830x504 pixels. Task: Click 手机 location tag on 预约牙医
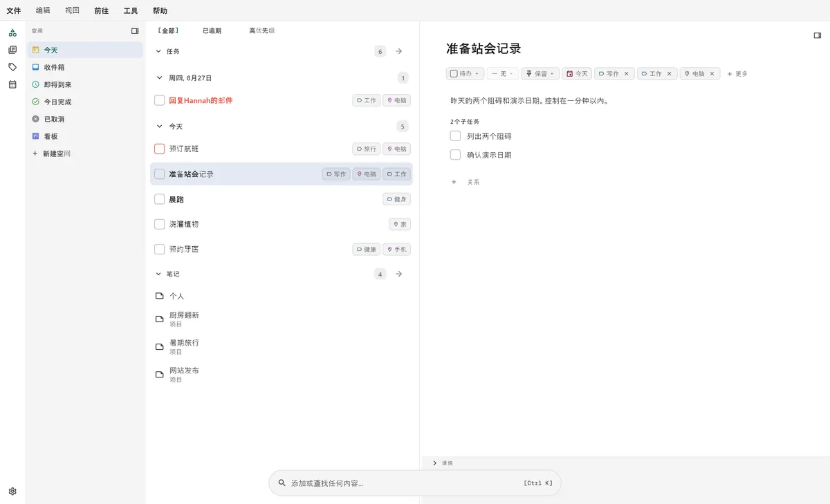point(397,249)
